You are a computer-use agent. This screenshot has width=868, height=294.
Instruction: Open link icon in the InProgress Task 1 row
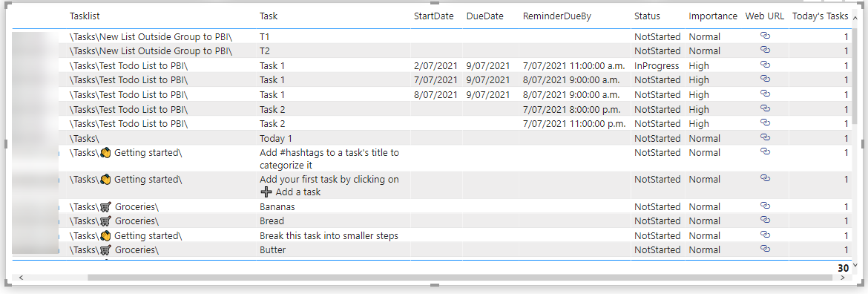click(766, 65)
